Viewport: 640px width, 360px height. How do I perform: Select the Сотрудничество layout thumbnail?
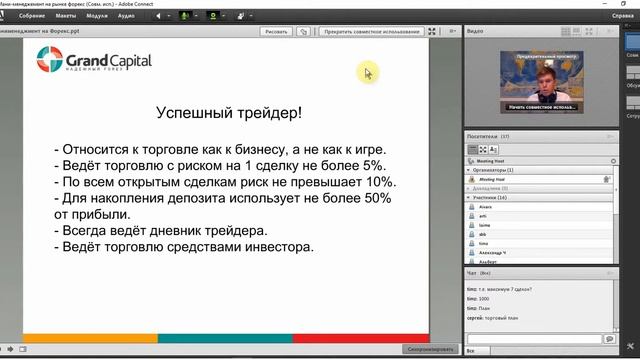(x=633, y=102)
